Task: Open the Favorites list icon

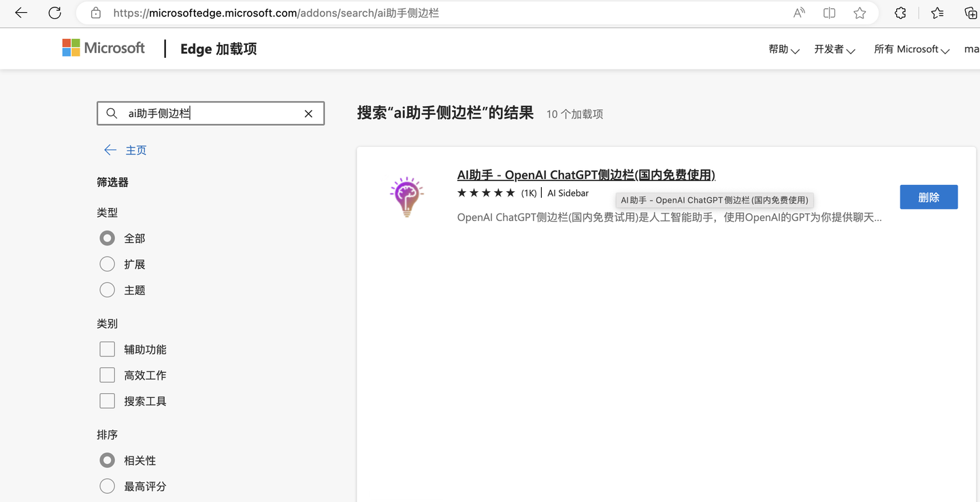Action: pos(937,13)
